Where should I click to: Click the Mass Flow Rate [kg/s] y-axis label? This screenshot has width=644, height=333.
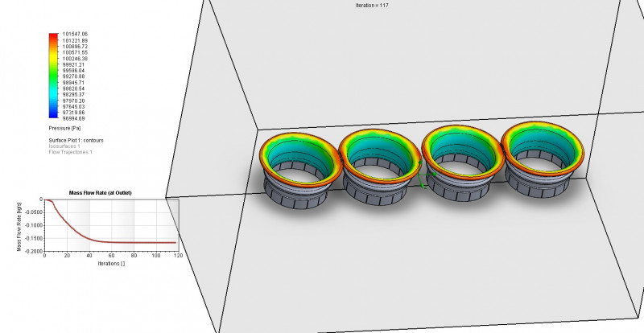point(20,224)
